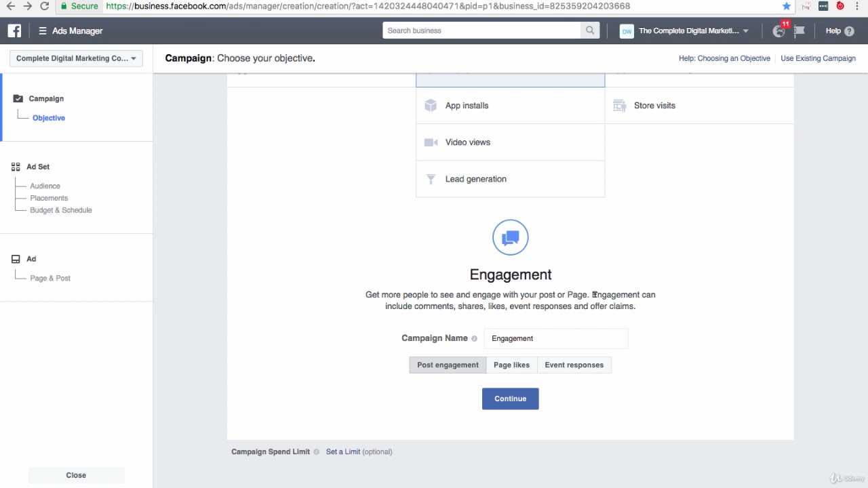Go to Page & Post in sidebar

[x=50, y=278]
